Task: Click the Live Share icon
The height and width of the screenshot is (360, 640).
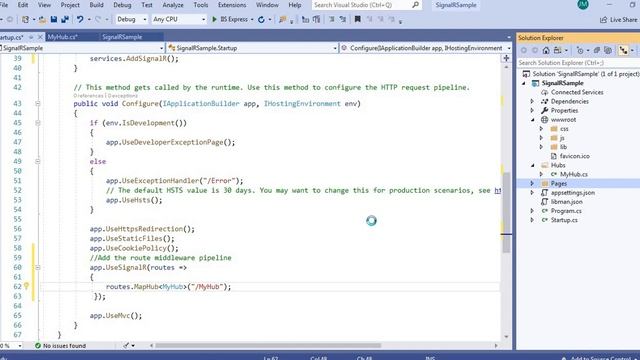Action: click(x=604, y=20)
